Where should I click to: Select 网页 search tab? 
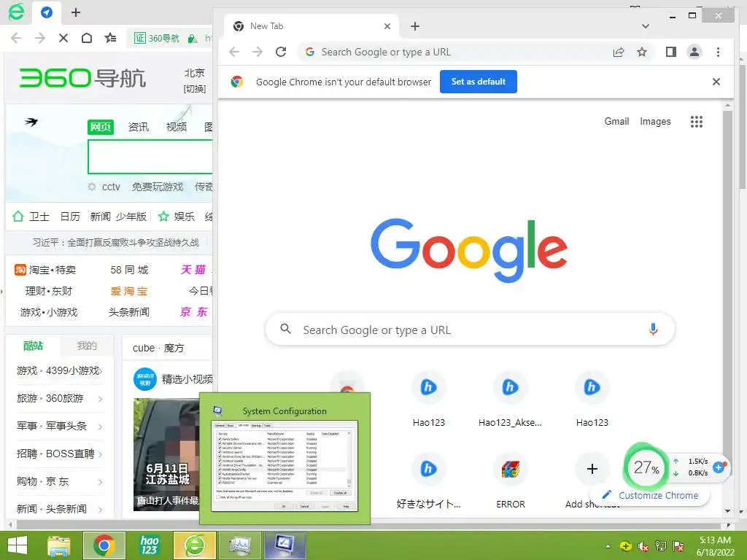(101, 127)
